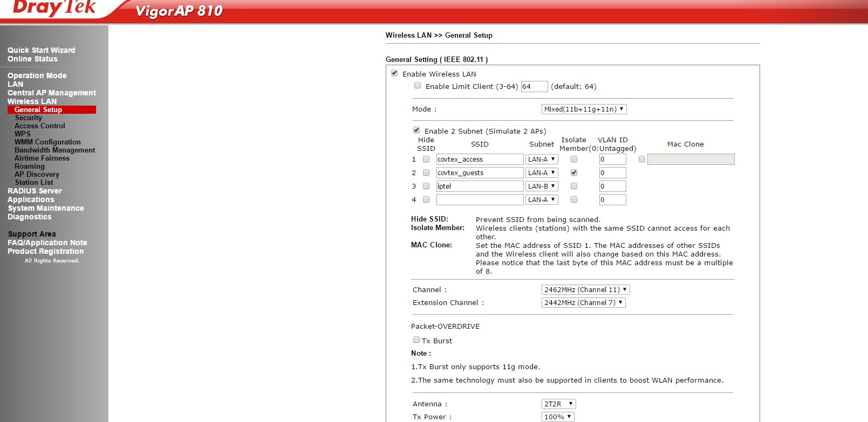Image resolution: width=868 pixels, height=422 pixels.
Task: Toggle Isolate Member for covtex_guests
Action: click(574, 172)
